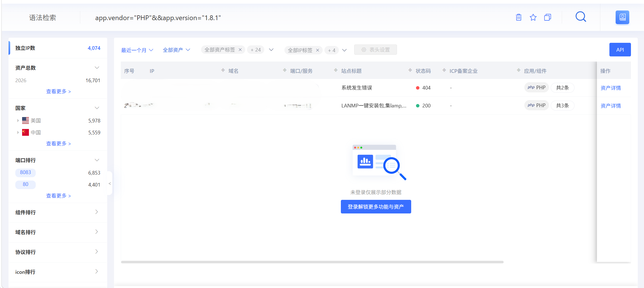Screen dimensions: 644x288
Task: Star the current search query
Action: 533,18
